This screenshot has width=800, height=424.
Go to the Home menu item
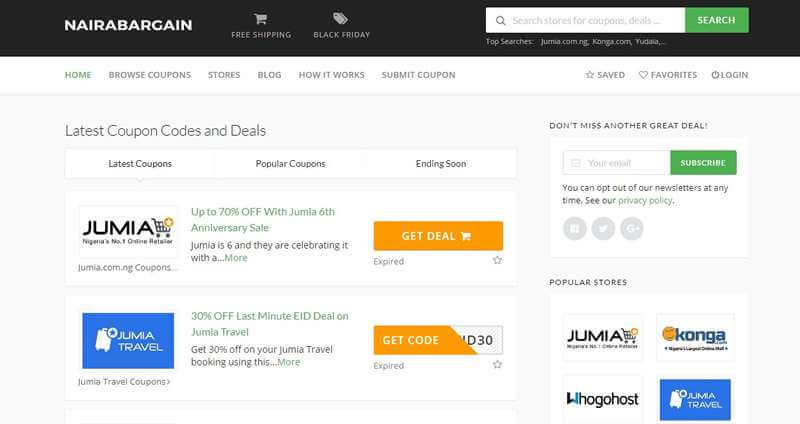click(78, 75)
